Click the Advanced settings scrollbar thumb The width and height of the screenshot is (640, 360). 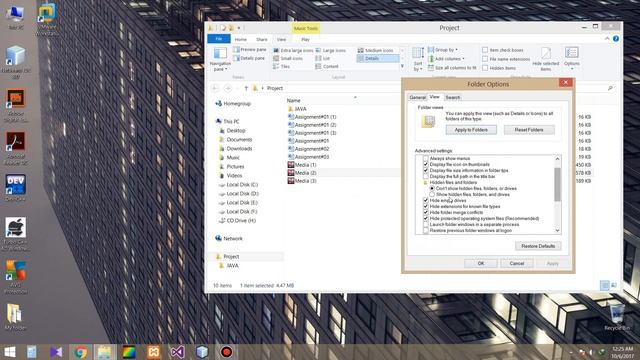(558, 184)
